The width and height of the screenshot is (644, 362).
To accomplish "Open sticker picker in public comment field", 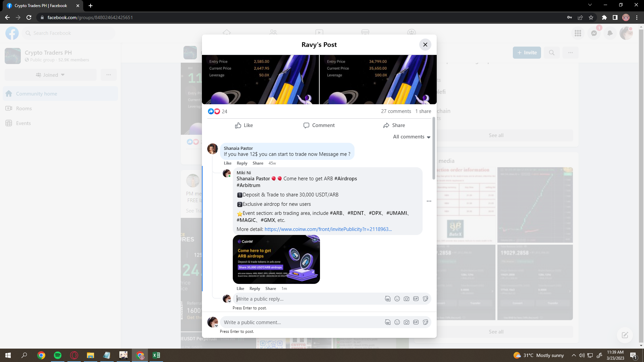I will (x=425, y=322).
